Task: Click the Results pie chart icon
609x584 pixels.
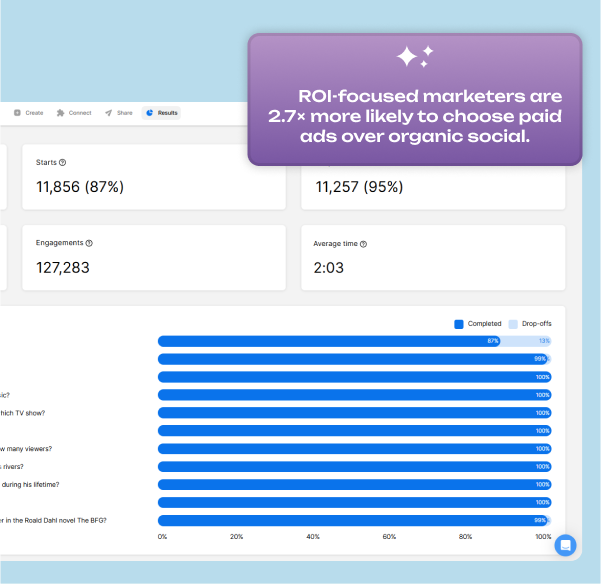Action: 150,113
